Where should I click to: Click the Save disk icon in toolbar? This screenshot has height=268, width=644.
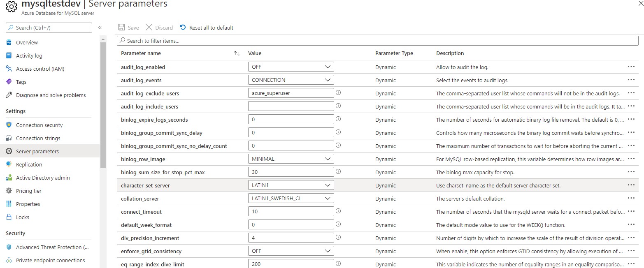tap(121, 28)
